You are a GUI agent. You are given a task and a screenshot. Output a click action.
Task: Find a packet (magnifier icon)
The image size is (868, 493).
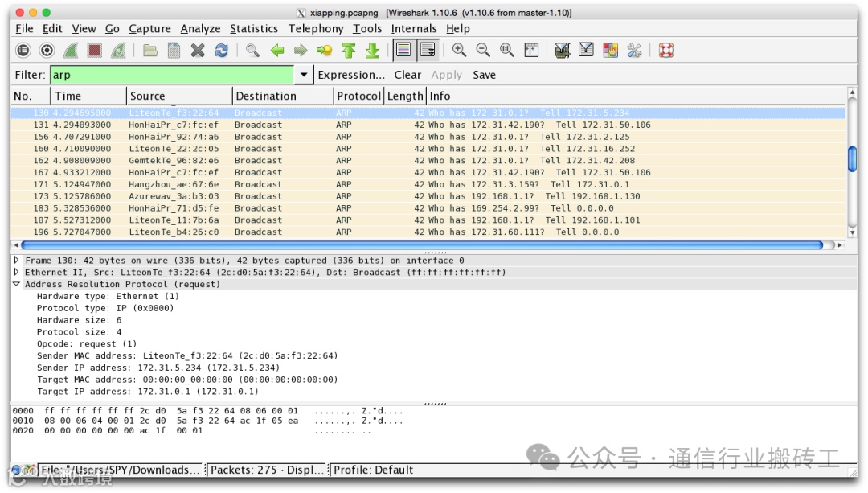[x=253, y=51]
